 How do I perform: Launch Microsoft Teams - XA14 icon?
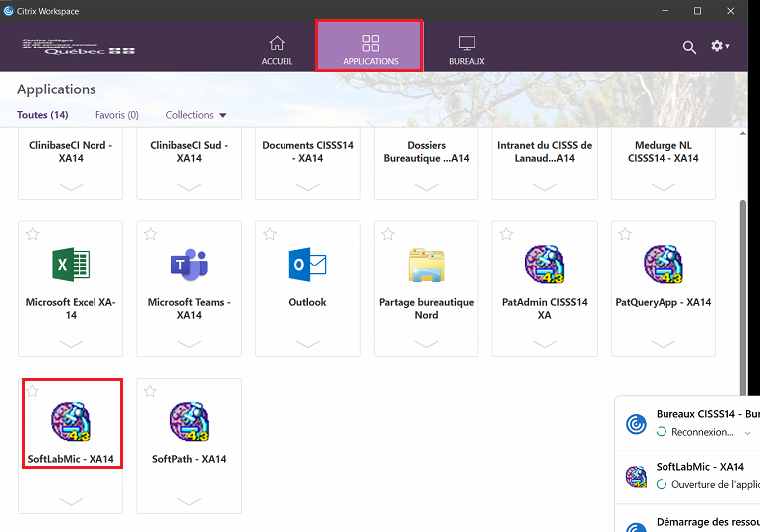click(x=189, y=265)
